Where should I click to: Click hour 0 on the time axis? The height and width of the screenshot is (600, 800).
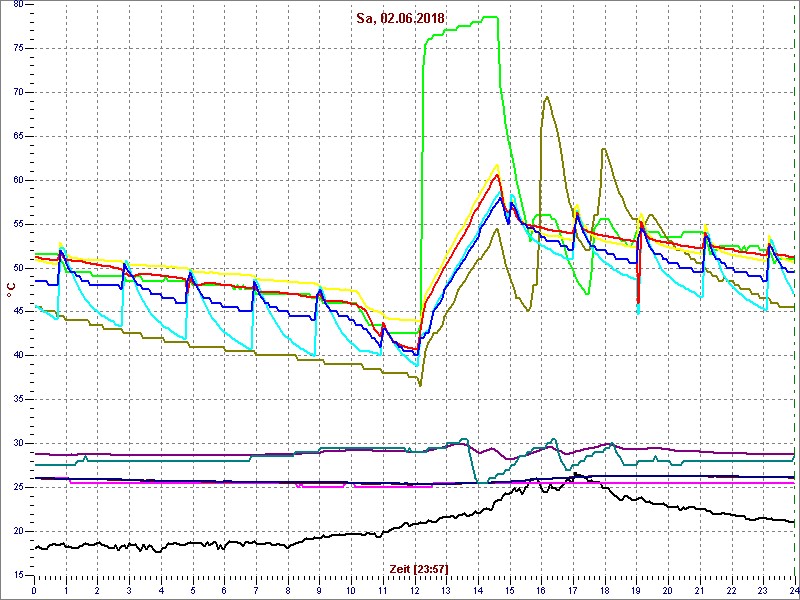(x=34, y=590)
